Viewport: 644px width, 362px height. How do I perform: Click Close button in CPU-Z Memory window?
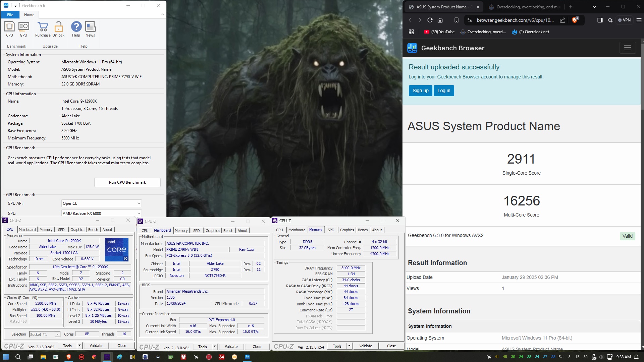[x=391, y=346]
